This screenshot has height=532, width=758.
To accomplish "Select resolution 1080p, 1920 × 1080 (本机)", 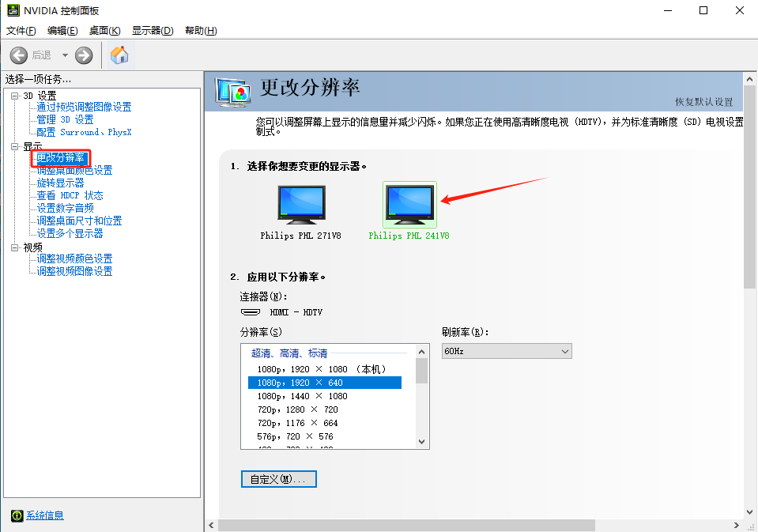I will [325, 369].
